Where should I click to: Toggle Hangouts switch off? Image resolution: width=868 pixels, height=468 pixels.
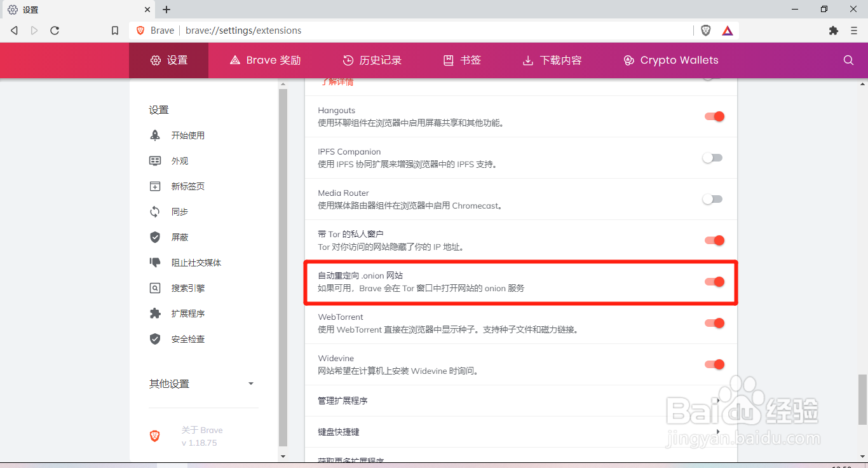click(714, 116)
